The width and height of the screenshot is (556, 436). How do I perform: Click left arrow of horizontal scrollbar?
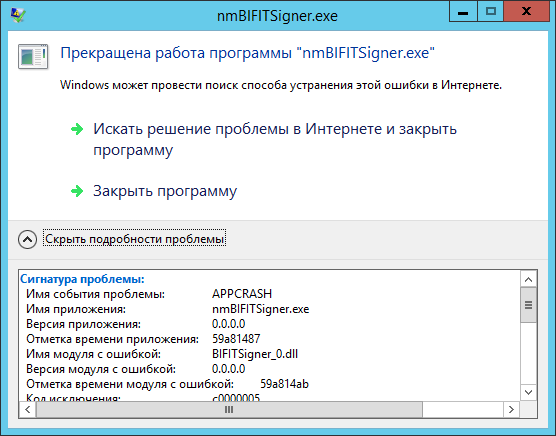[x=28, y=409]
